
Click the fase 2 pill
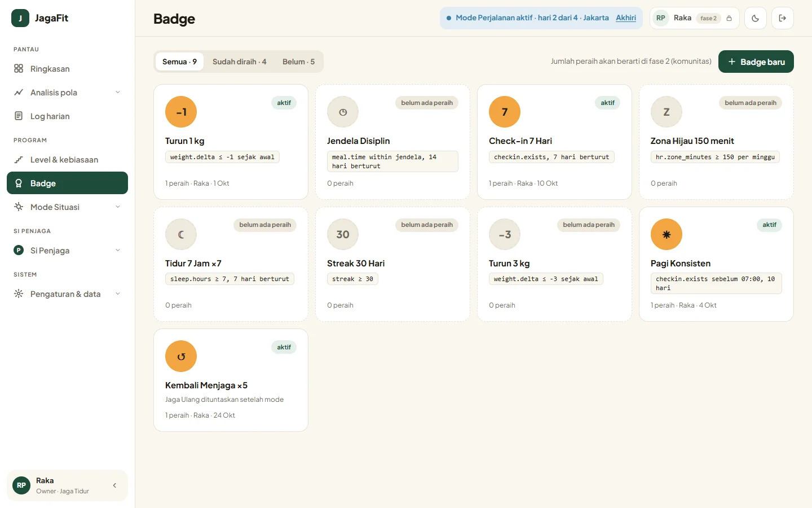[x=708, y=18]
